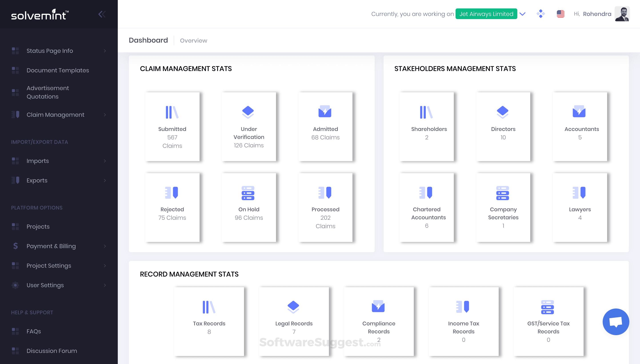This screenshot has height=364, width=640.
Task: Open the company selector dropdown arrow
Action: pos(522,14)
